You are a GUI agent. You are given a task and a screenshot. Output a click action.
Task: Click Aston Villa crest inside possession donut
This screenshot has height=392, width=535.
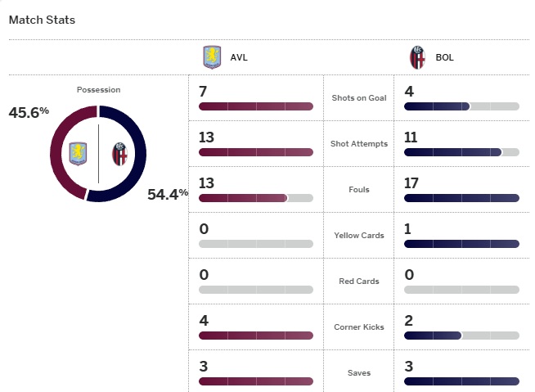coord(78,153)
